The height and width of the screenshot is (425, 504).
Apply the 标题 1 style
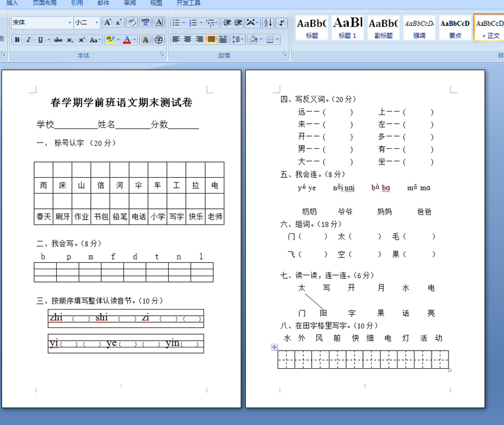click(x=348, y=28)
